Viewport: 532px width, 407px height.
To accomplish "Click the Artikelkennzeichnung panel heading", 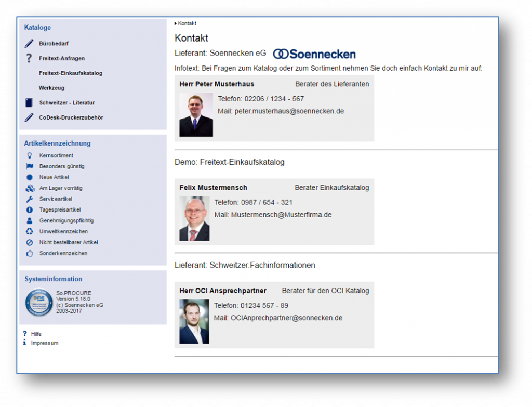I will click(x=57, y=143).
